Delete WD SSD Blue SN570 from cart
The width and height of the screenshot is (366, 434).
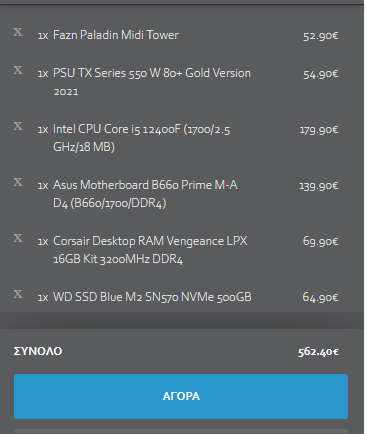tap(18, 294)
